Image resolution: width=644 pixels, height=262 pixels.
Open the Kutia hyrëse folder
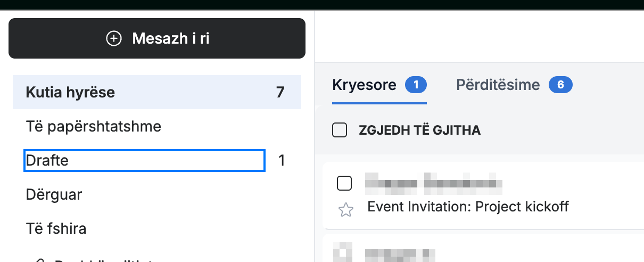click(157, 93)
